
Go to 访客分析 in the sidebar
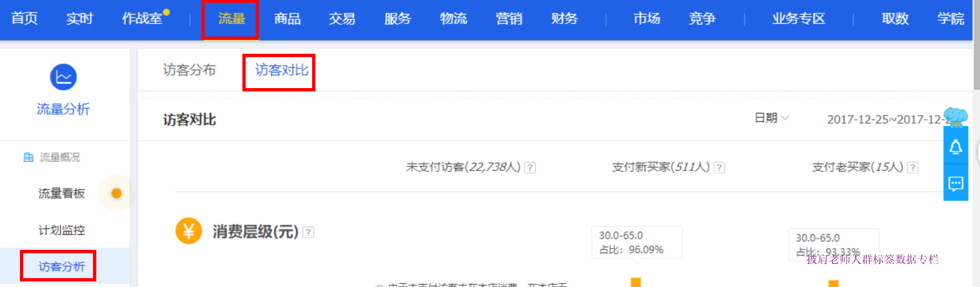coord(61,266)
